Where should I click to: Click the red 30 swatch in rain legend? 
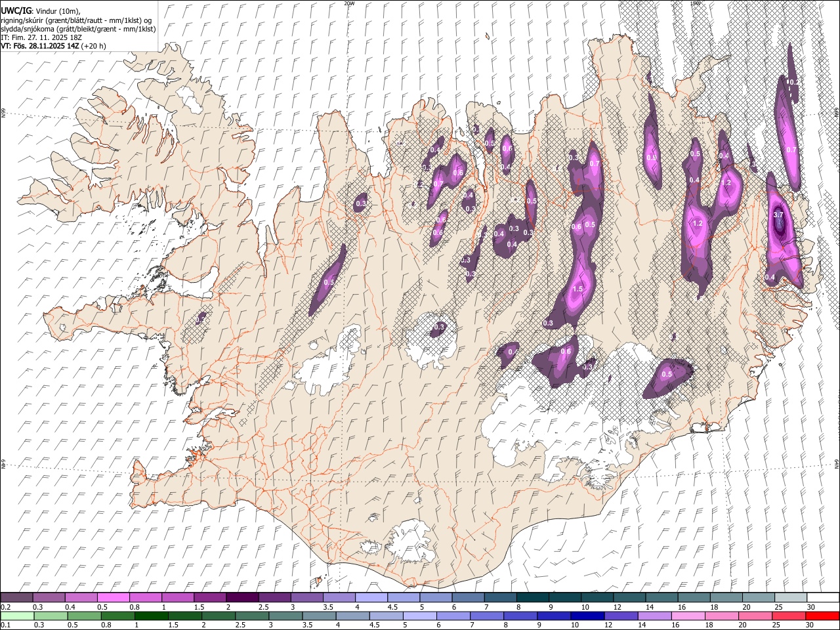click(822, 616)
